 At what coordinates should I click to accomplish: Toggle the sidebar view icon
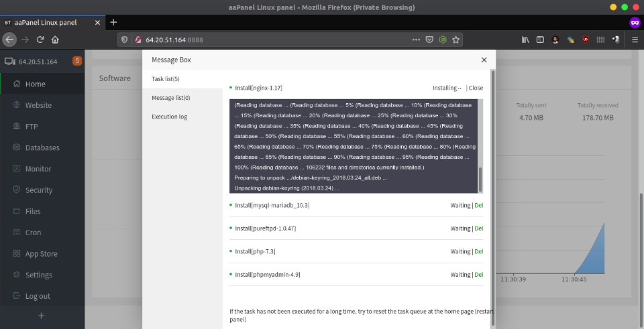coord(541,40)
